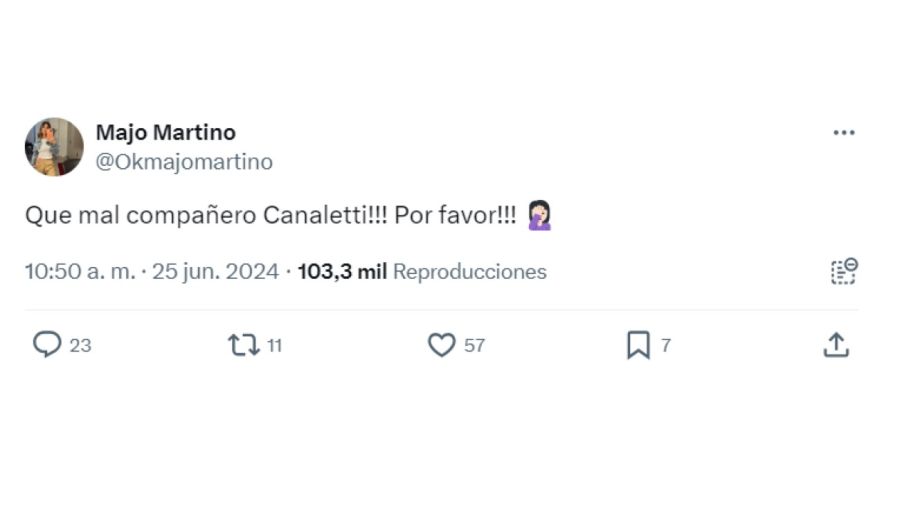Click the bookmark count 7
This screenshot has width=900, height=505.
[x=666, y=345]
